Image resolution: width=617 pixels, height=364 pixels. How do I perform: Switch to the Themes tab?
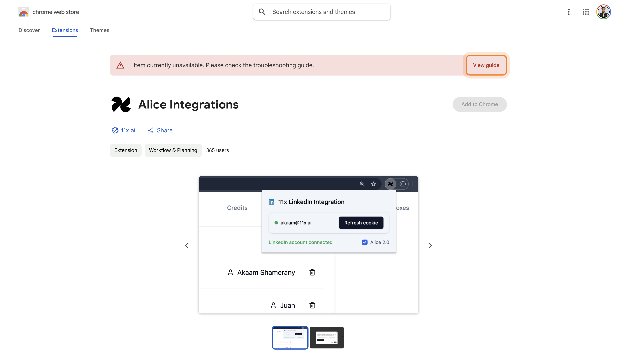coord(99,30)
